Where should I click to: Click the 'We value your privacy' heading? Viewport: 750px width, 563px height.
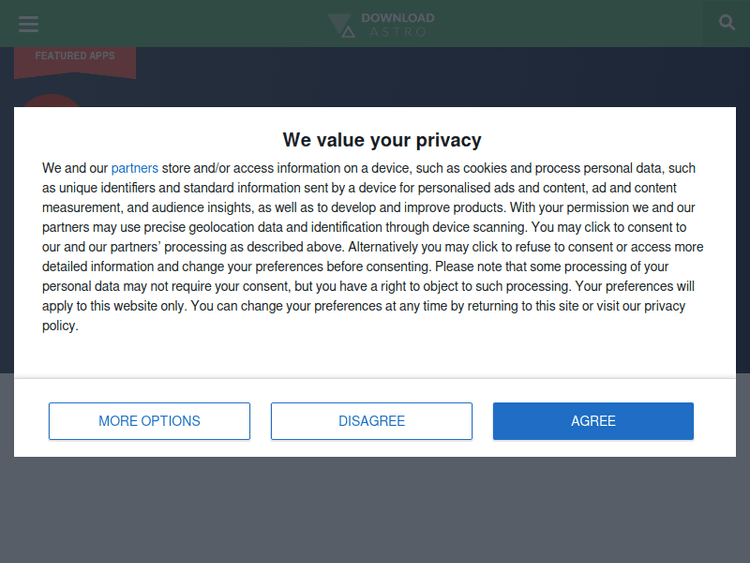(x=382, y=140)
